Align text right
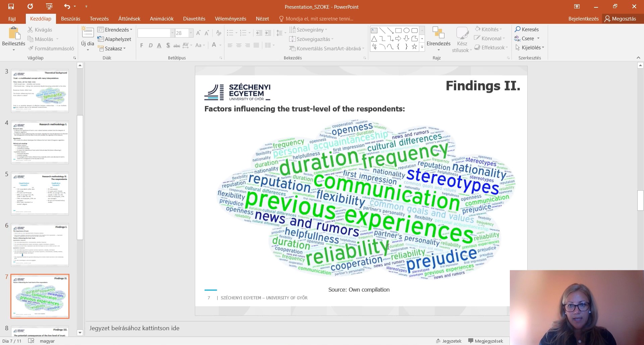The width and height of the screenshot is (644, 345). [247, 45]
